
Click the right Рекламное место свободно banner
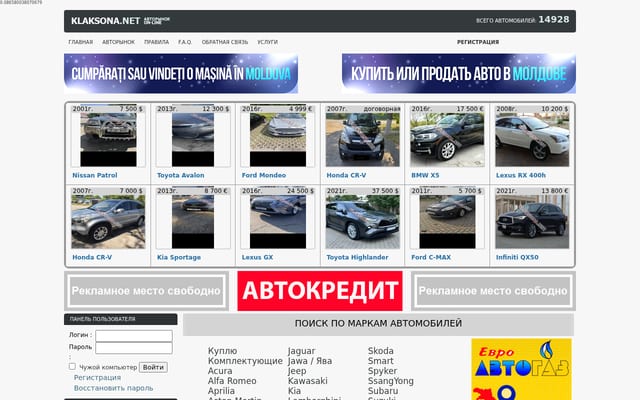tap(493, 291)
